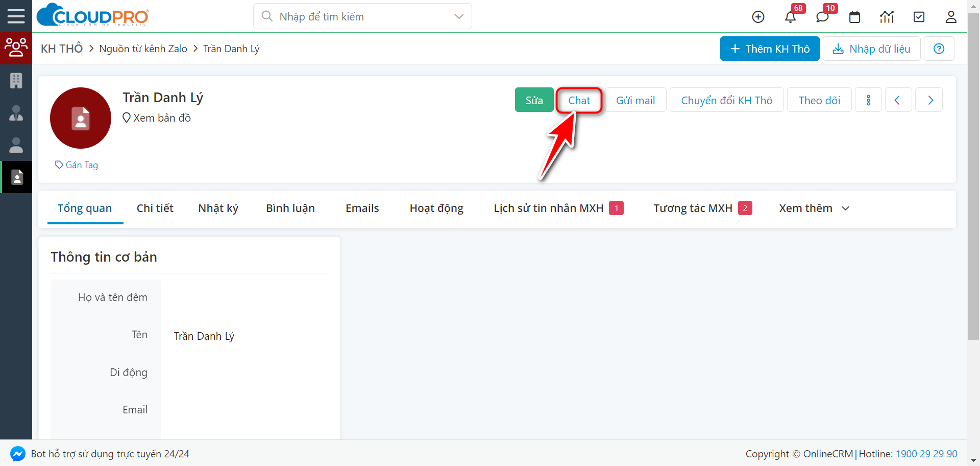Open the companies building sidebar icon
Screen dimensions: 980x466
[x=16, y=80]
